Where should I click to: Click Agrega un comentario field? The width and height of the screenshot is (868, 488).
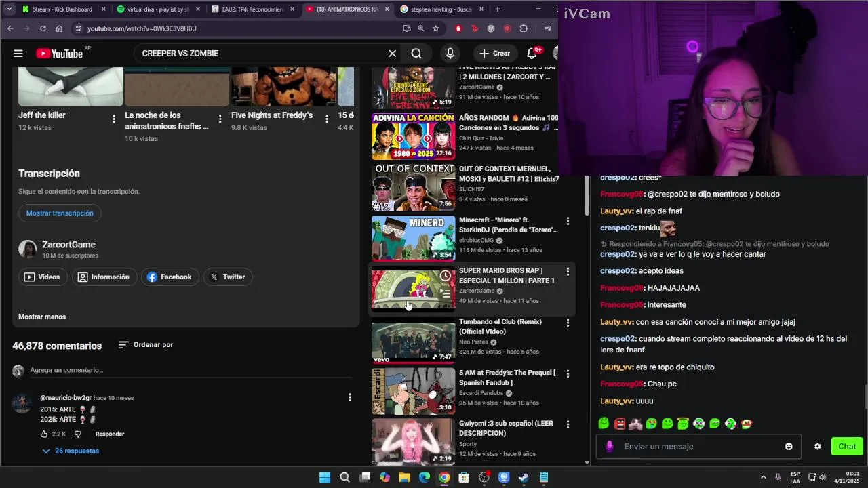click(x=190, y=370)
